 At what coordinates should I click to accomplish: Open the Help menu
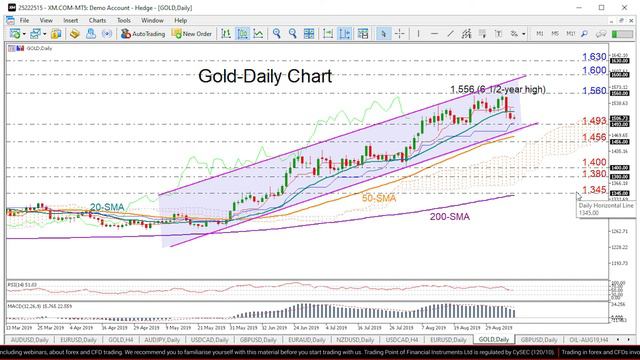180,20
